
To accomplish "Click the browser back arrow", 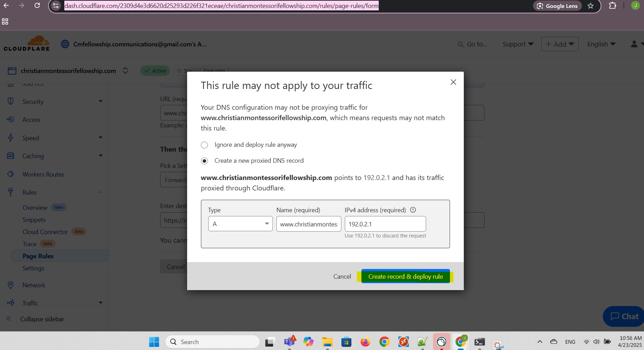I will point(6,6).
